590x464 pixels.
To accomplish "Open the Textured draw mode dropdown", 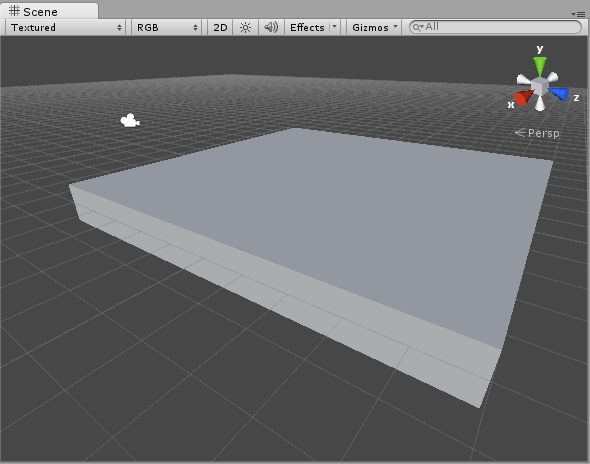I will coord(66,27).
